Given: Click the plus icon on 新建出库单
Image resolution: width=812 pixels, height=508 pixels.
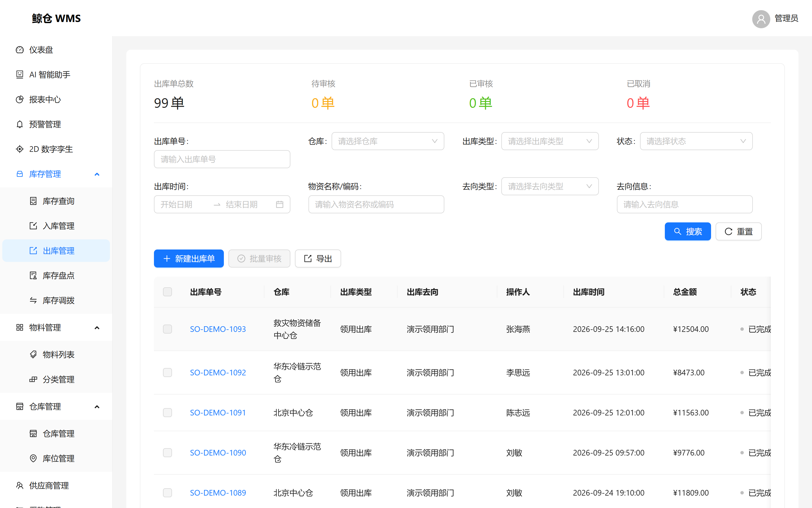Looking at the screenshot, I should pyautogui.click(x=167, y=258).
